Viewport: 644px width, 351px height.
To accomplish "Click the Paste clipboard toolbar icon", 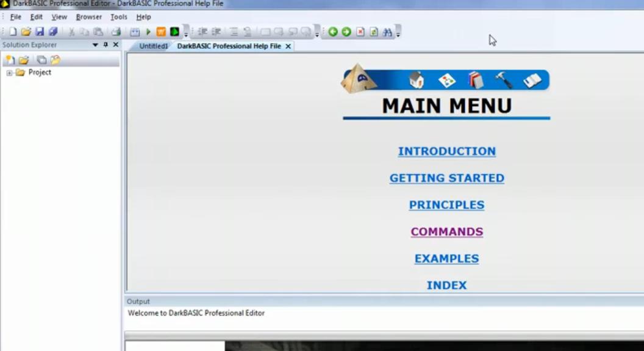I will click(98, 32).
